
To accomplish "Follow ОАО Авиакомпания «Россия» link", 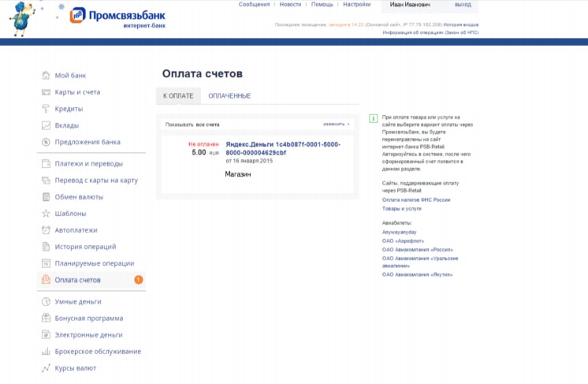I will point(418,249).
